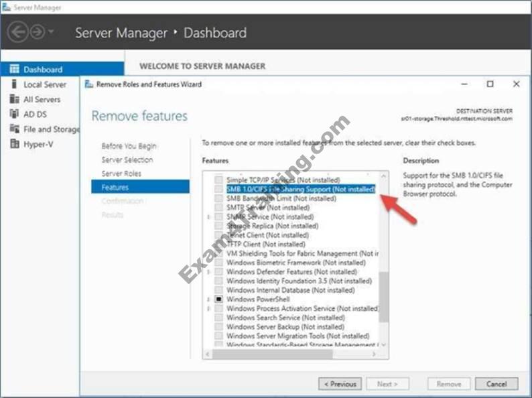
Task: Open File and Storage Services icon
Action: 14,129
